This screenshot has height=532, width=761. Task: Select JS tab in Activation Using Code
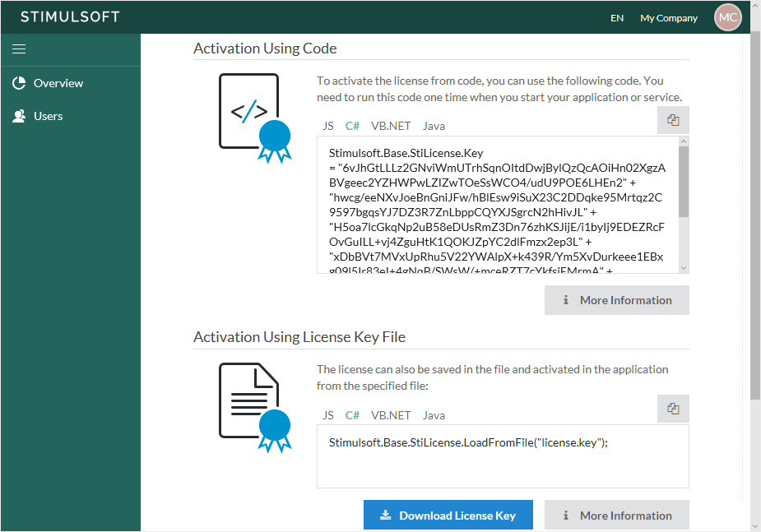(x=328, y=126)
